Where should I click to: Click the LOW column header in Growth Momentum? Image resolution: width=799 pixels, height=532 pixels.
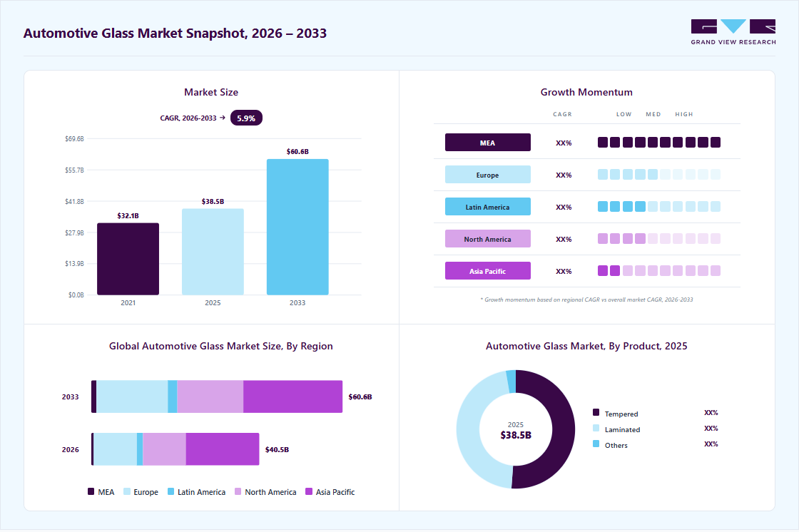pyautogui.click(x=624, y=114)
